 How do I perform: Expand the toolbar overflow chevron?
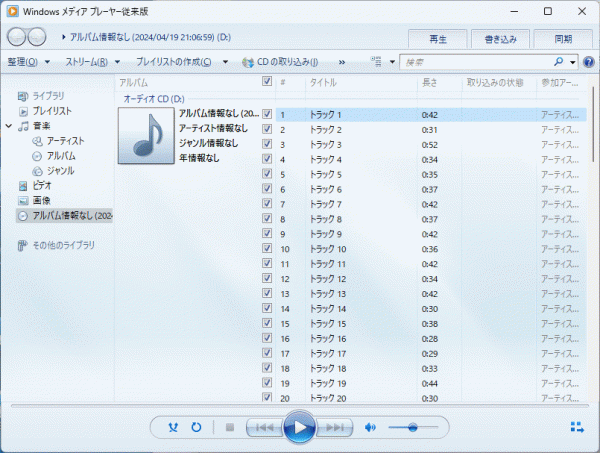coord(342,62)
